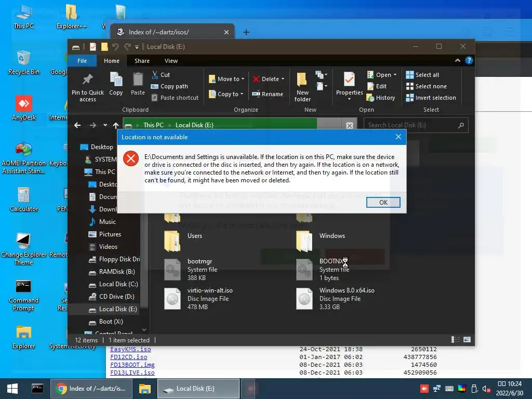Select the Windows folder

(x=321, y=241)
